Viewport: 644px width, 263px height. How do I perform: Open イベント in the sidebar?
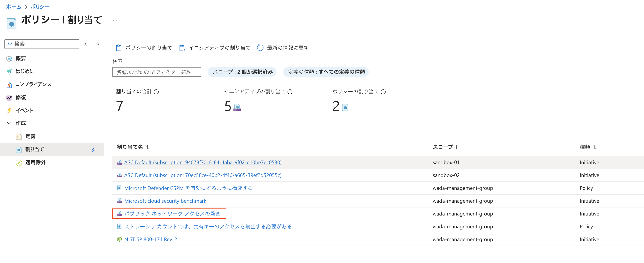(24, 110)
